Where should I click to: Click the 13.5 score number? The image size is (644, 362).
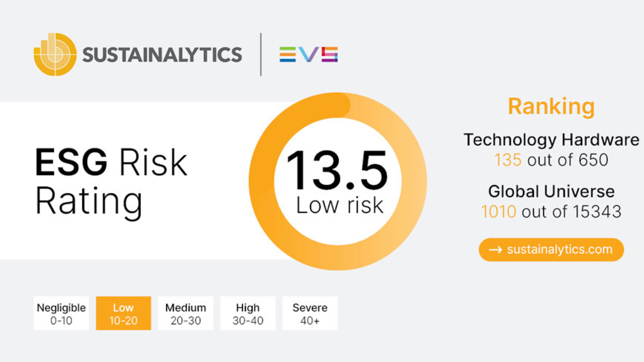pyautogui.click(x=337, y=170)
